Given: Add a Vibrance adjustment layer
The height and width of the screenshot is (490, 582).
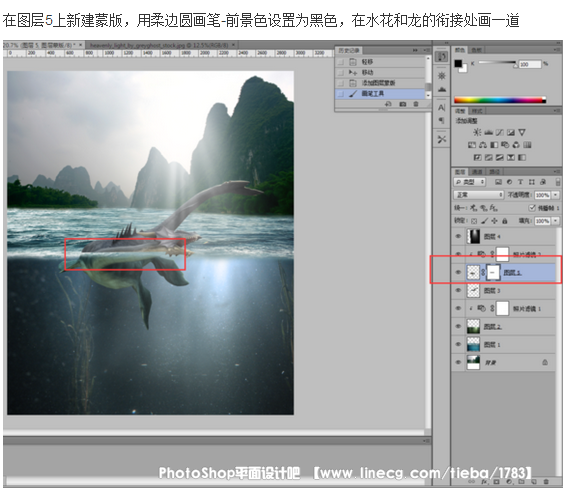Looking at the screenshot, I should [522, 132].
